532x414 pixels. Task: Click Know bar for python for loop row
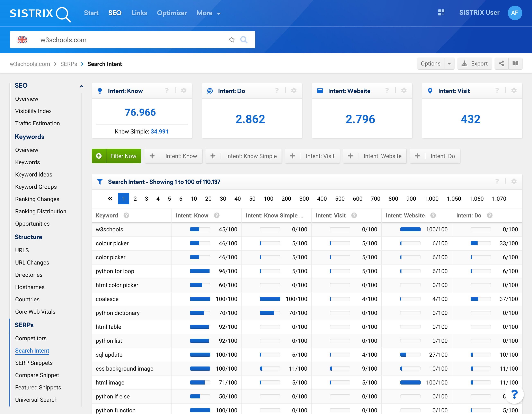pos(200,271)
